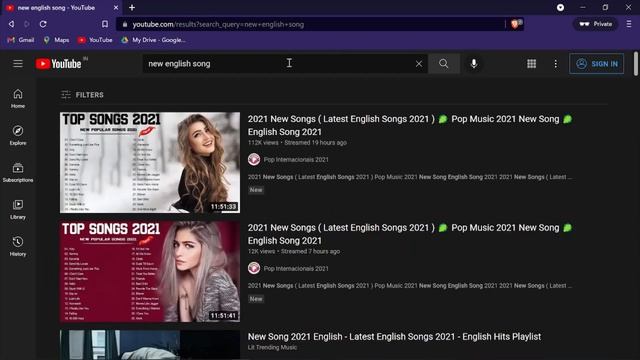The image size is (640, 360).
Task: Click the 'New' badge on first result
Action: 256,190
